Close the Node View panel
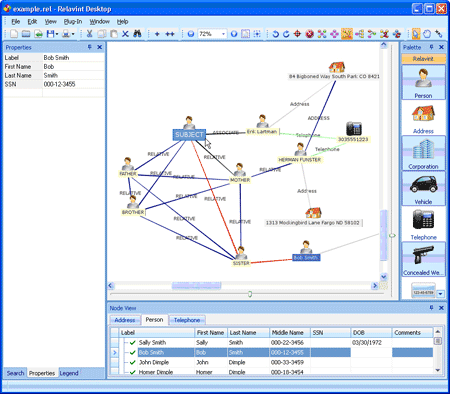Viewport: 450px width, 394px height. click(x=441, y=308)
